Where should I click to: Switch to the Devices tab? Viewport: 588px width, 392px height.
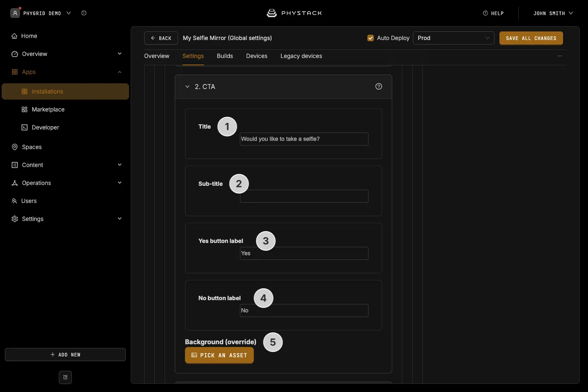tap(257, 56)
